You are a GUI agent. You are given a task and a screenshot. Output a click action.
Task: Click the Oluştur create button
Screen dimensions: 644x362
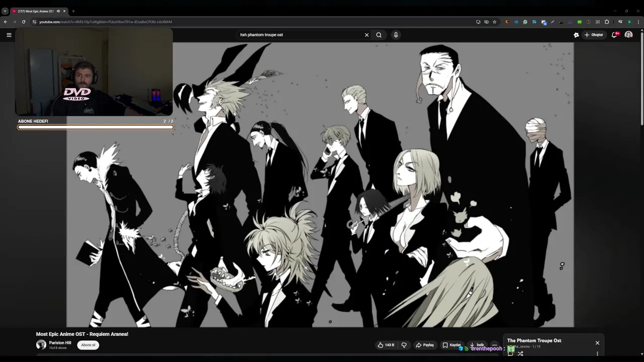[x=594, y=35]
